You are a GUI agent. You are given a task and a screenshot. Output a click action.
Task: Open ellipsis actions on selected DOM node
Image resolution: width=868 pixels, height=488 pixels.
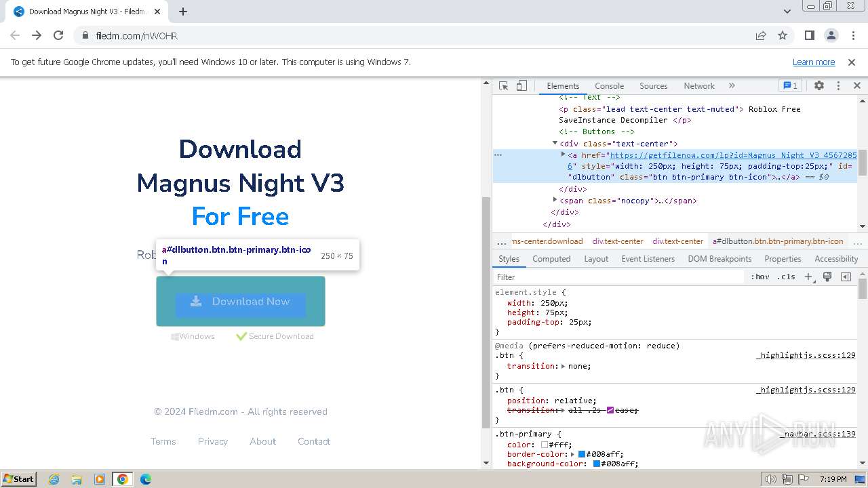coord(498,155)
